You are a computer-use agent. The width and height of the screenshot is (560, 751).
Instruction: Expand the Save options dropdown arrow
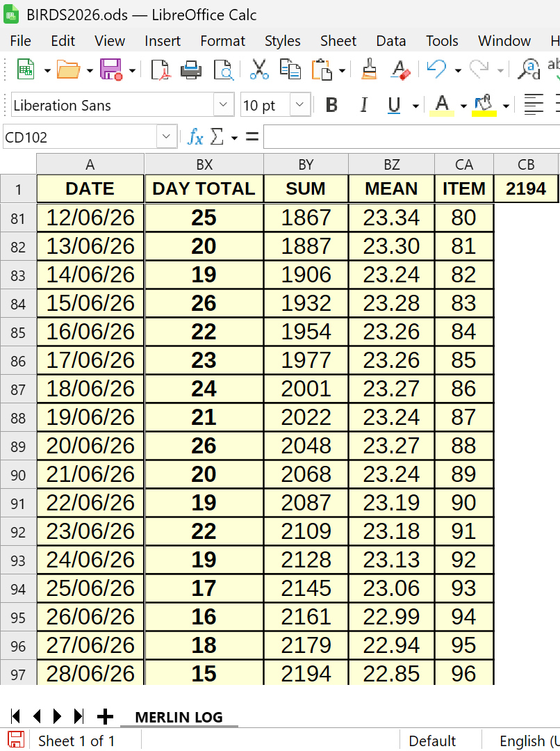132,71
